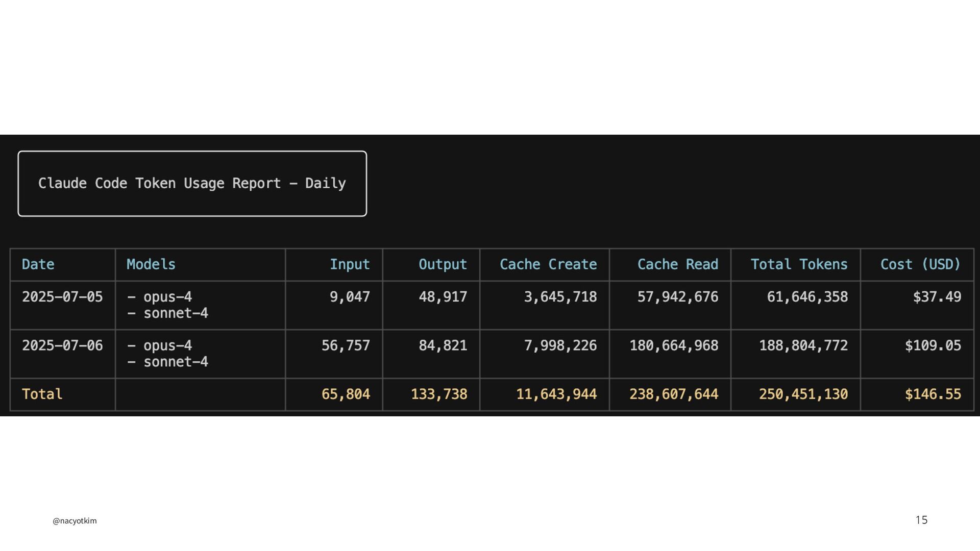Click the @nacyotkim handle
This screenshot has height=551, width=980.
pos(75,521)
